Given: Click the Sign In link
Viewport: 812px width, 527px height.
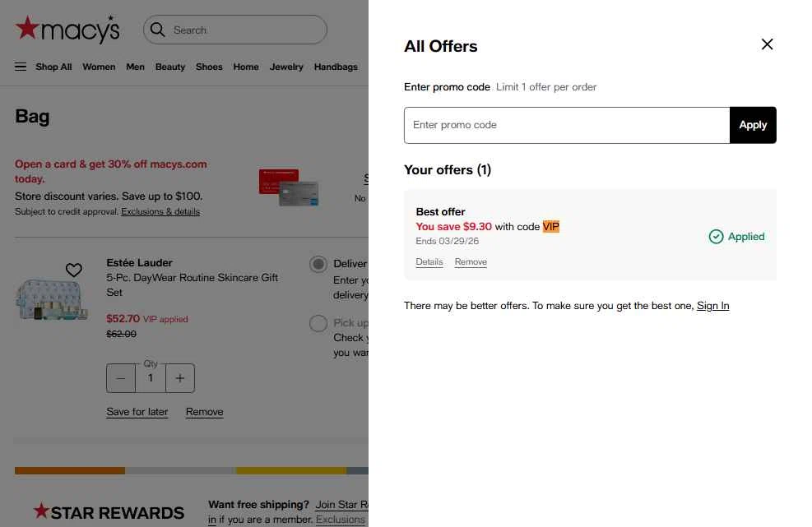Looking at the screenshot, I should [x=712, y=306].
